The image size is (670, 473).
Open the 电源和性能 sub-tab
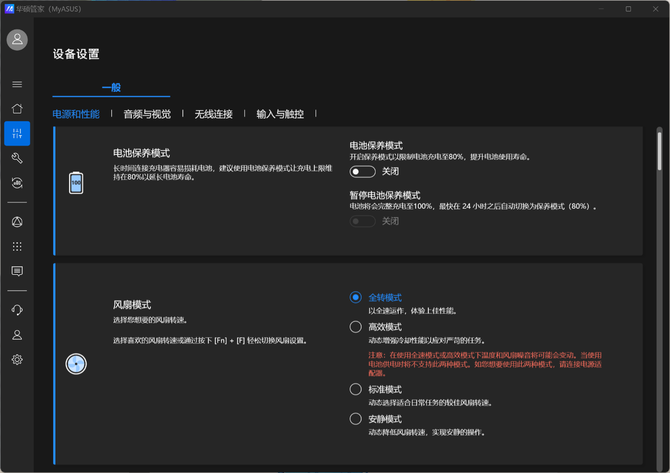tap(76, 114)
